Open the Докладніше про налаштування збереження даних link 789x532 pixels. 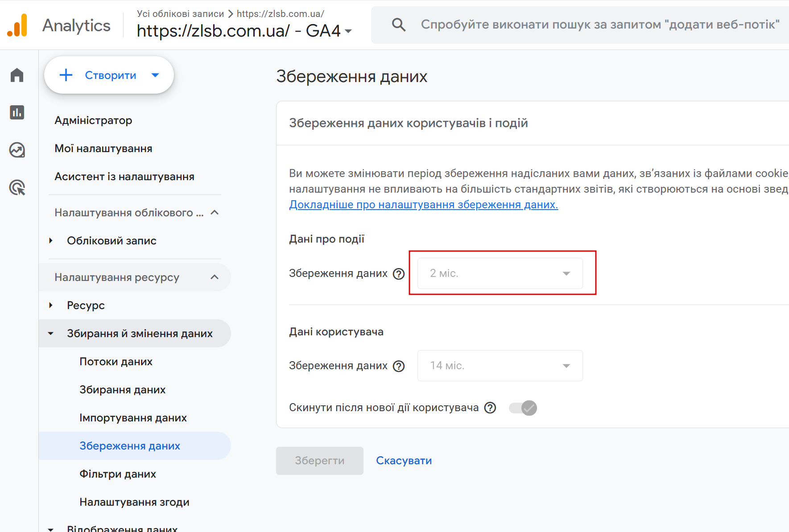tap(423, 205)
